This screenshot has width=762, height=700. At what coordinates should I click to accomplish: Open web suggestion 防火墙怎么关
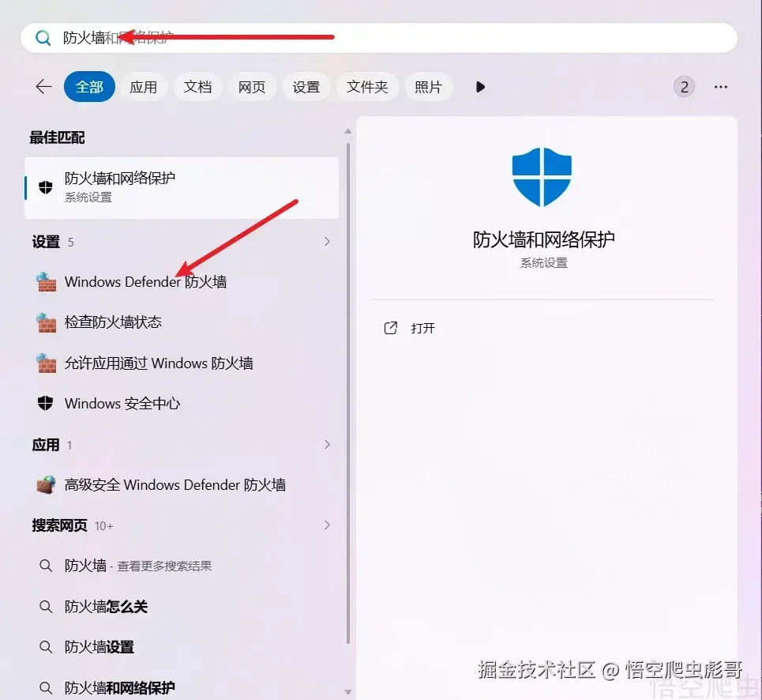[182, 607]
